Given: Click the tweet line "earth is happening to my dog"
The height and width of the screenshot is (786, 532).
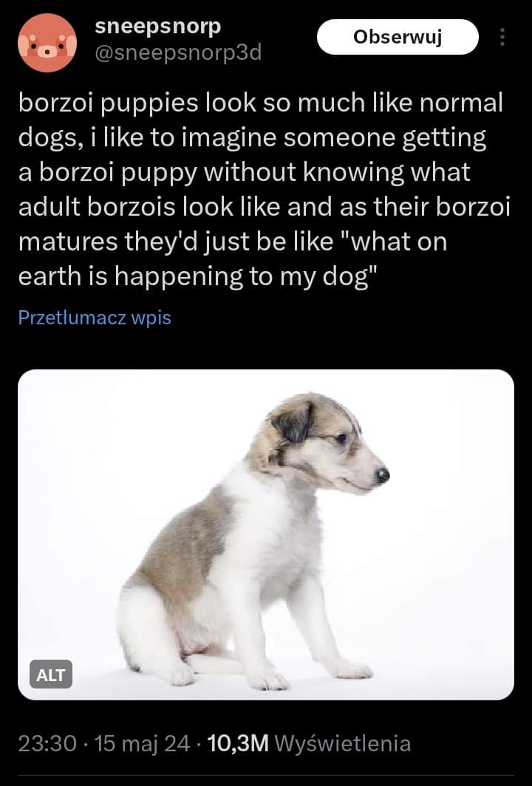Looking at the screenshot, I should [197, 276].
